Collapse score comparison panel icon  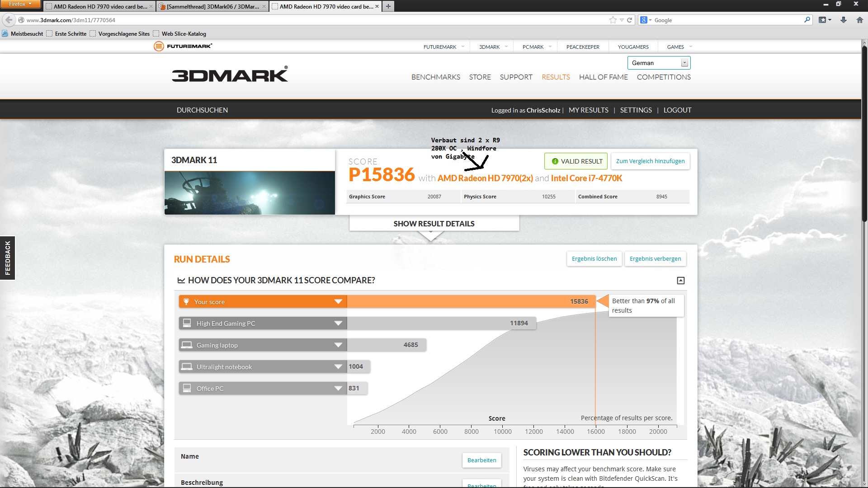[x=680, y=281]
